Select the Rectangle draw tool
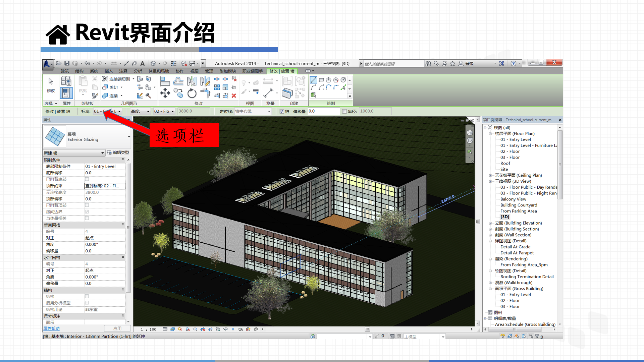Viewport: 644px width, 362px height. point(321,80)
